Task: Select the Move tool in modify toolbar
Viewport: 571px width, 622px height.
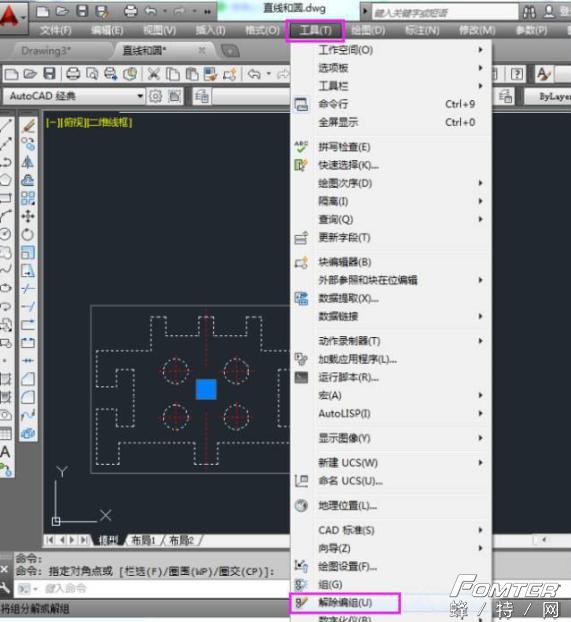Action: coord(28,216)
